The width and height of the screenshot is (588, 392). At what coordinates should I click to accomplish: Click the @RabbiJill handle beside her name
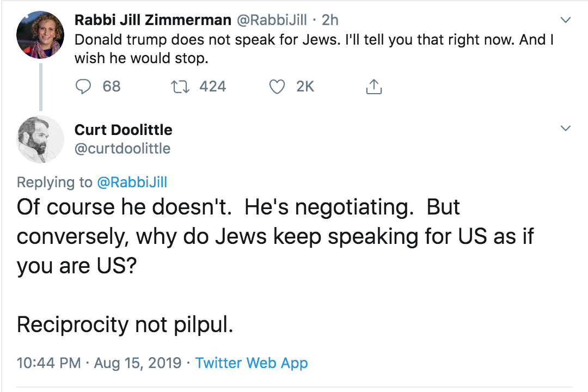(271, 20)
